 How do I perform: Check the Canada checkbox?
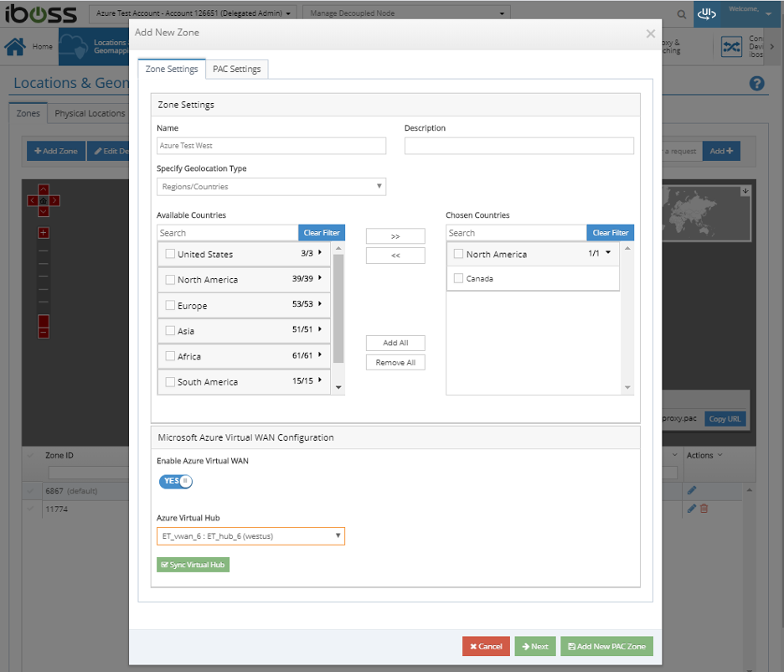(x=458, y=278)
